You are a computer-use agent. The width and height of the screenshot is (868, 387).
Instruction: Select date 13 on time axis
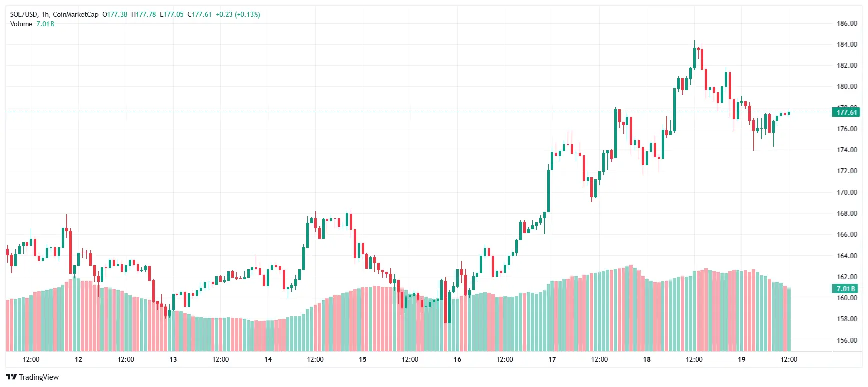(x=173, y=359)
